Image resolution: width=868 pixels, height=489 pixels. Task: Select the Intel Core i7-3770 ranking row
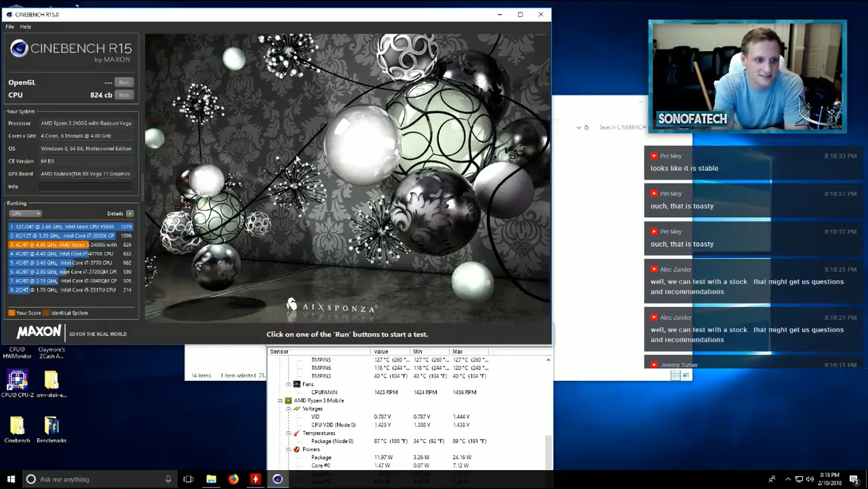[x=71, y=263]
